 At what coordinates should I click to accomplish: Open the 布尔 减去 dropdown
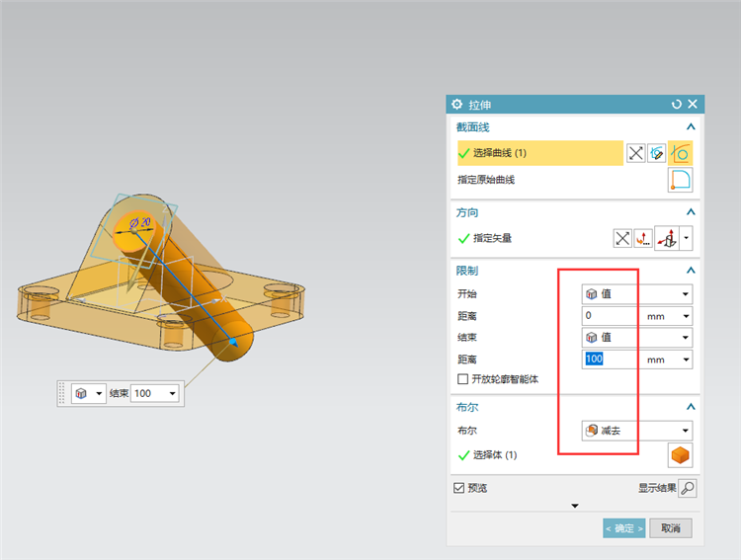(637, 431)
